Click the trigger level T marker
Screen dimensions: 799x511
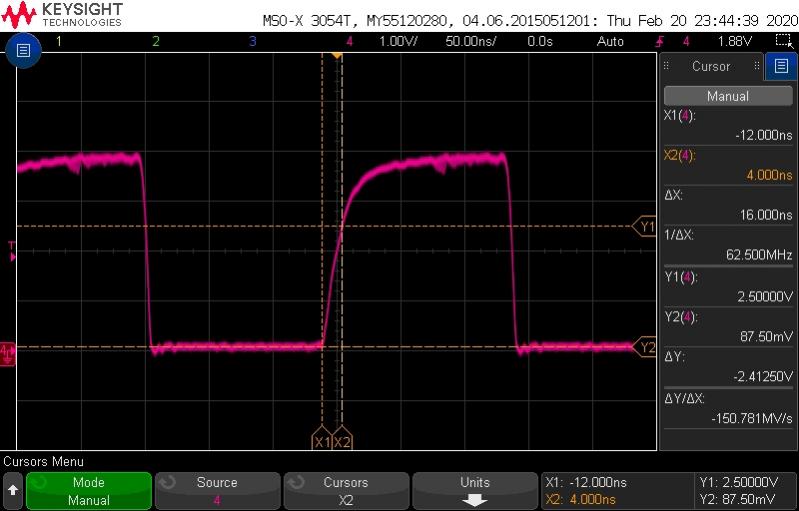pyautogui.click(x=11, y=250)
